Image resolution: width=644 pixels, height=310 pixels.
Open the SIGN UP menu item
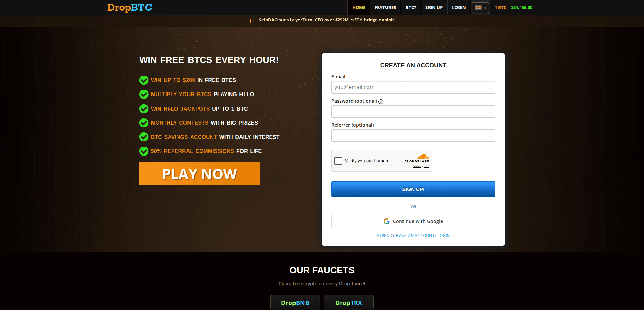[x=434, y=7]
